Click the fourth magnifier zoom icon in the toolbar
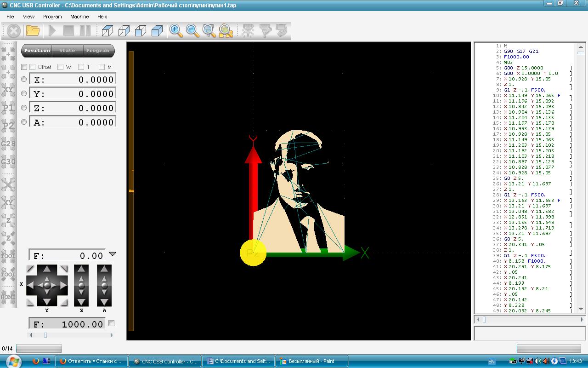This screenshot has height=368, width=588. 226,31
